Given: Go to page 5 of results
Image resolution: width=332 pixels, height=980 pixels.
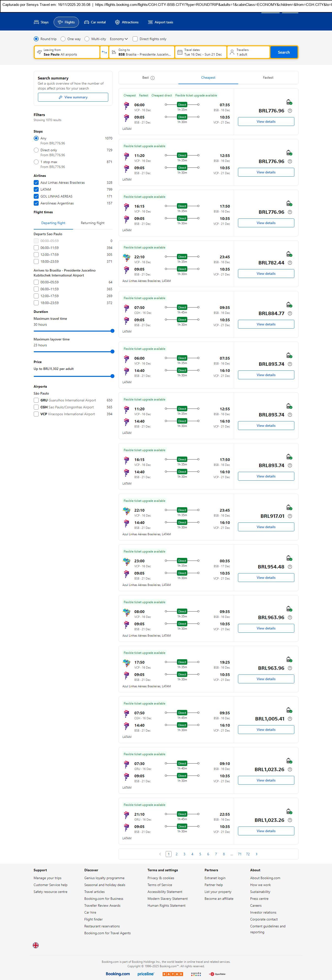Looking at the screenshot, I should 200,854.
